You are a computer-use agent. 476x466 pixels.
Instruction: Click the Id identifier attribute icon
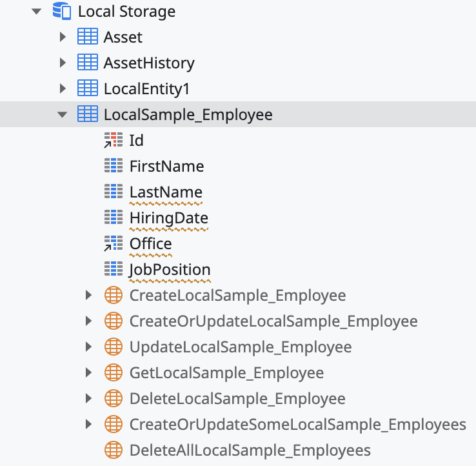click(114, 140)
